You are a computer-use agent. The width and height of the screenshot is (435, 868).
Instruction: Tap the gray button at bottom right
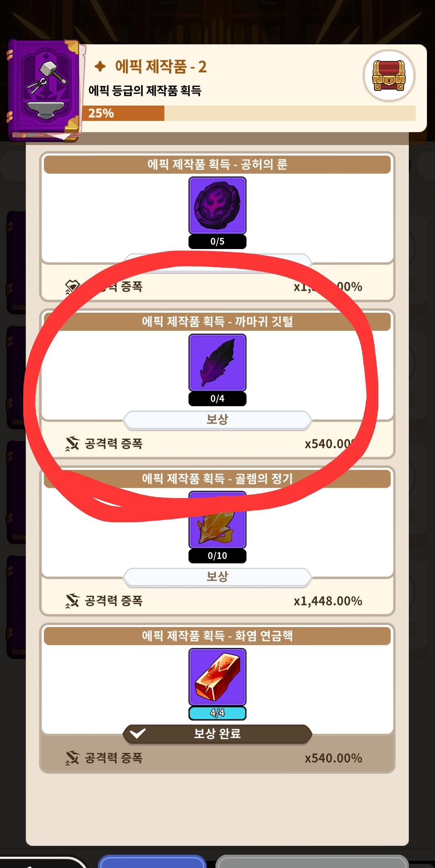(312, 862)
